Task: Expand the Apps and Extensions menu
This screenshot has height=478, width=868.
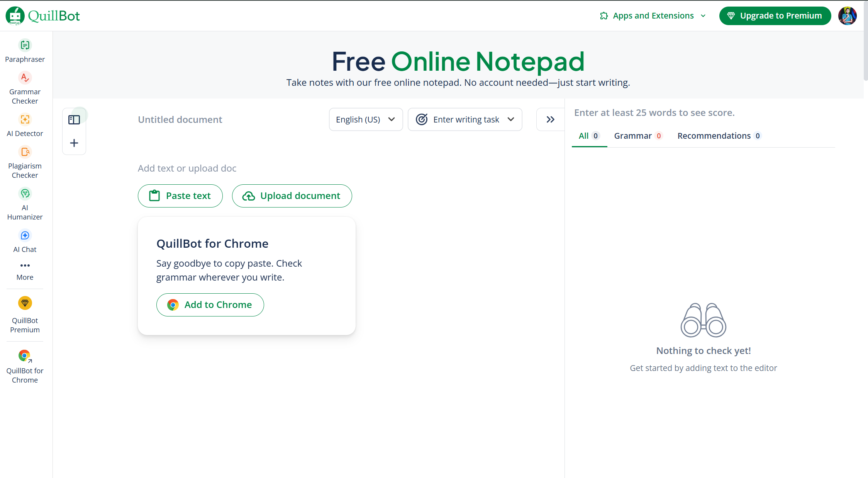Action: click(x=653, y=16)
